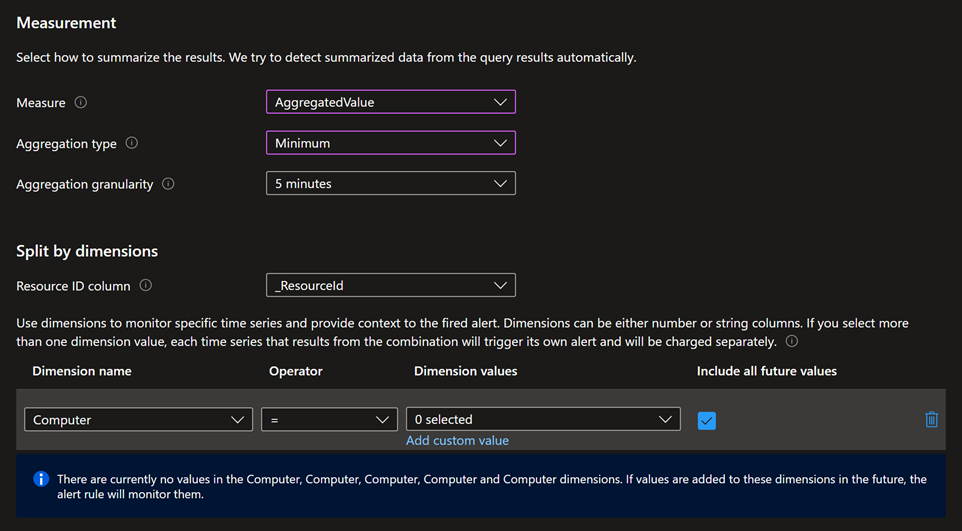The image size is (962, 531).
Task: Expand the Aggregation type Minimum dropdown
Action: pos(390,143)
